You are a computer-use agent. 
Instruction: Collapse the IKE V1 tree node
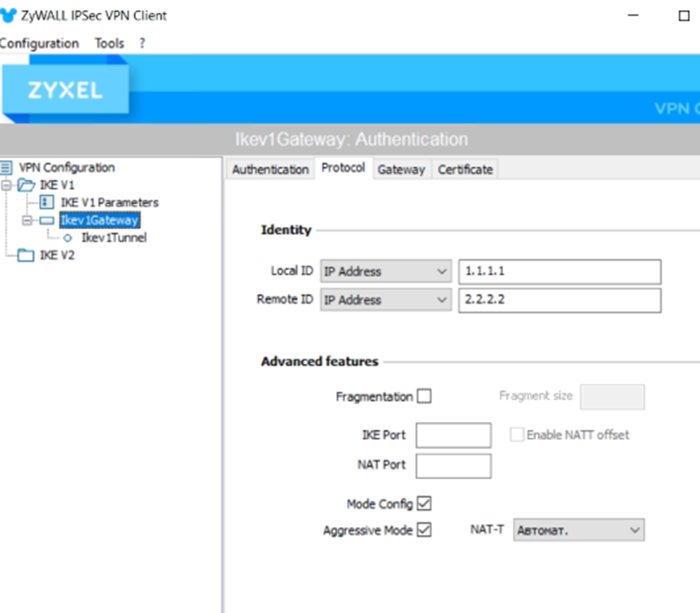click(6, 184)
